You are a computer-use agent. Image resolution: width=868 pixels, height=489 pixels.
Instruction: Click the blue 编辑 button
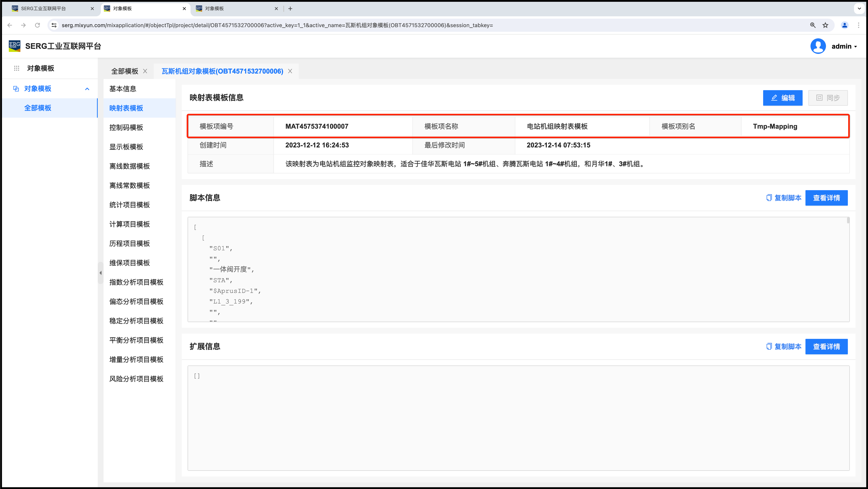click(x=782, y=98)
